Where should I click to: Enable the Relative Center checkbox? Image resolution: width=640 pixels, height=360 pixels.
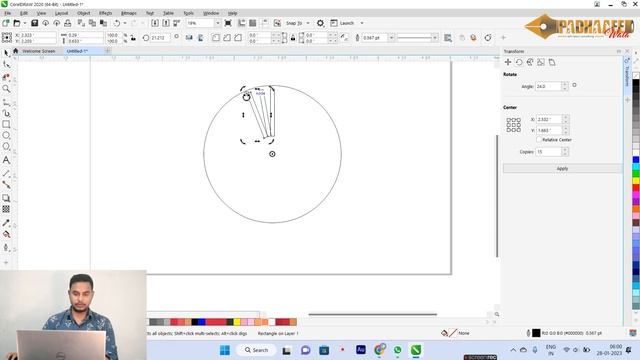pos(539,140)
